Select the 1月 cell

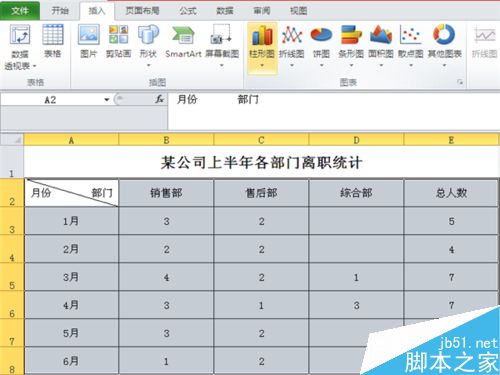(71, 221)
